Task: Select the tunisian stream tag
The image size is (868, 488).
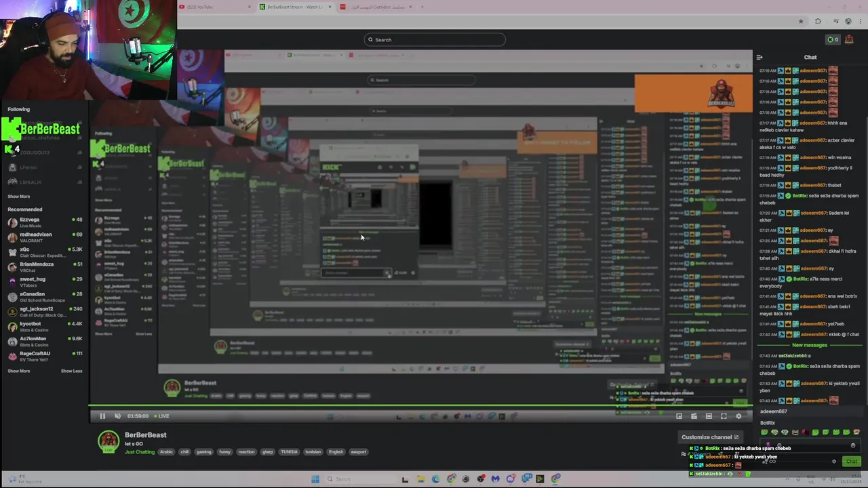Action: click(x=313, y=452)
